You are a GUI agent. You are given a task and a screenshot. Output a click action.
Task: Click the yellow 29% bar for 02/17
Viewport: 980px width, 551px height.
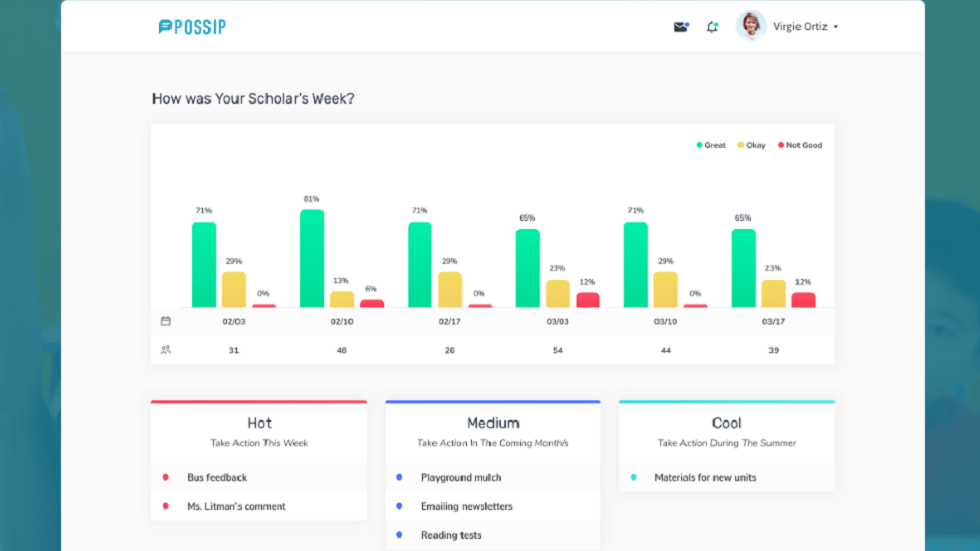click(450, 290)
